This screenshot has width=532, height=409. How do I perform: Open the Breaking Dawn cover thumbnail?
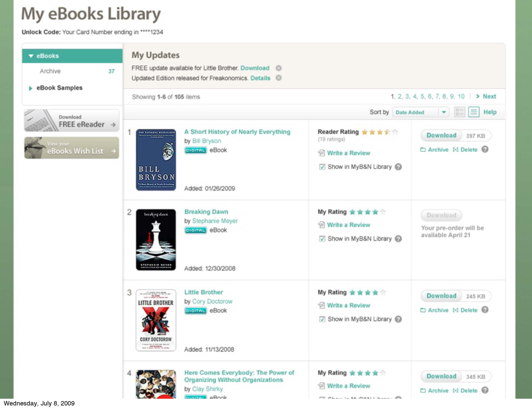pos(156,240)
